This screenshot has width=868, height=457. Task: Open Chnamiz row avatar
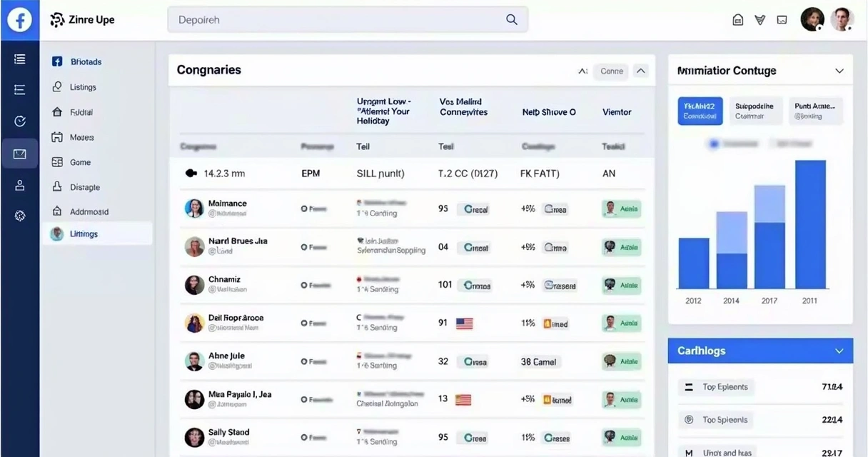(194, 285)
